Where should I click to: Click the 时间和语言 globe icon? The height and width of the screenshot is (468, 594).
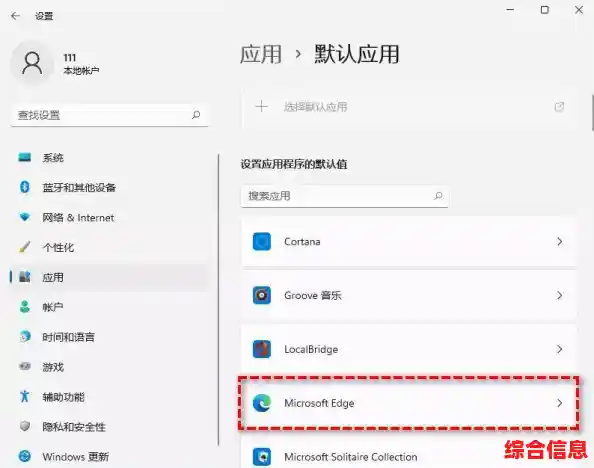pyautogui.click(x=25, y=337)
